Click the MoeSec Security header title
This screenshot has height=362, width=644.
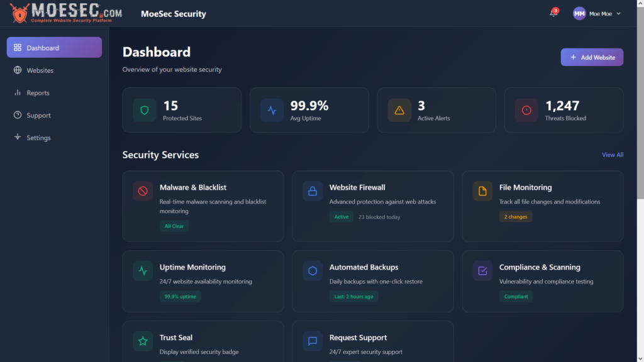click(174, 13)
